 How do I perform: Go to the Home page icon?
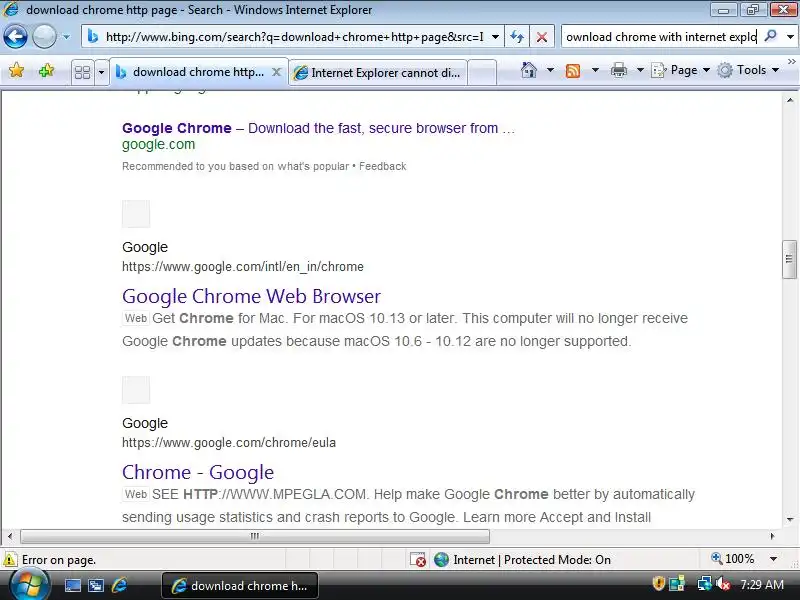pyautogui.click(x=529, y=70)
